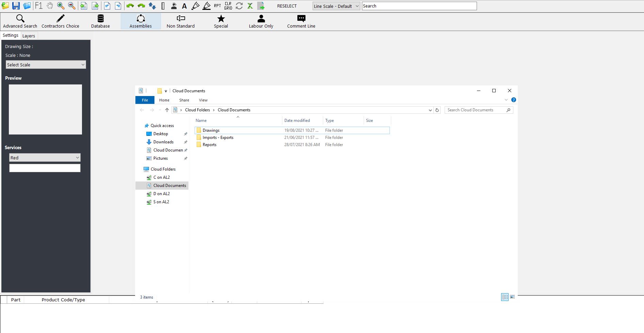Select the text A tool
Viewport: 644px width, 333px height.
[184, 6]
